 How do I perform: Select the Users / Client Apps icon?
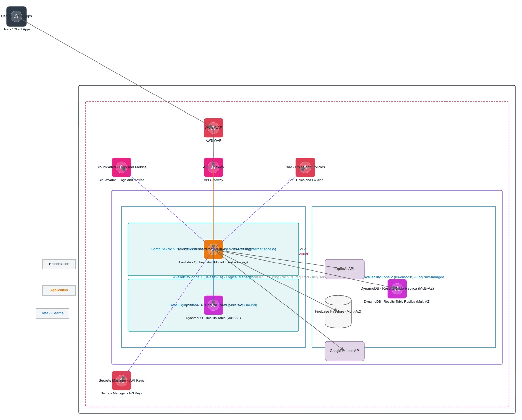click(x=16, y=16)
